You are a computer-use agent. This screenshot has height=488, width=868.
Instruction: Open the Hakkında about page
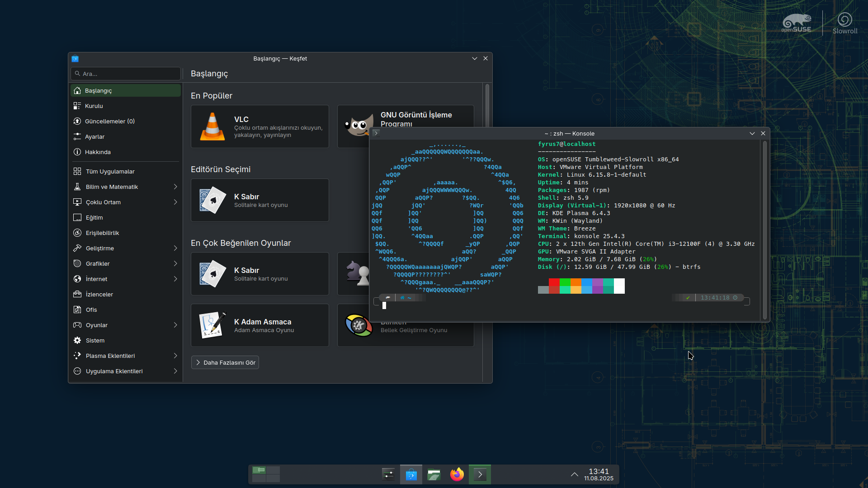[x=125, y=152]
